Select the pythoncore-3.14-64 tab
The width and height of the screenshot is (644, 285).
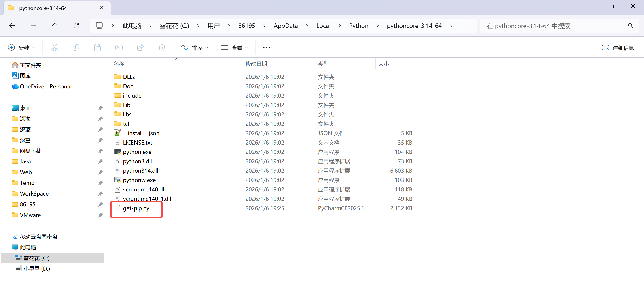tap(43, 8)
